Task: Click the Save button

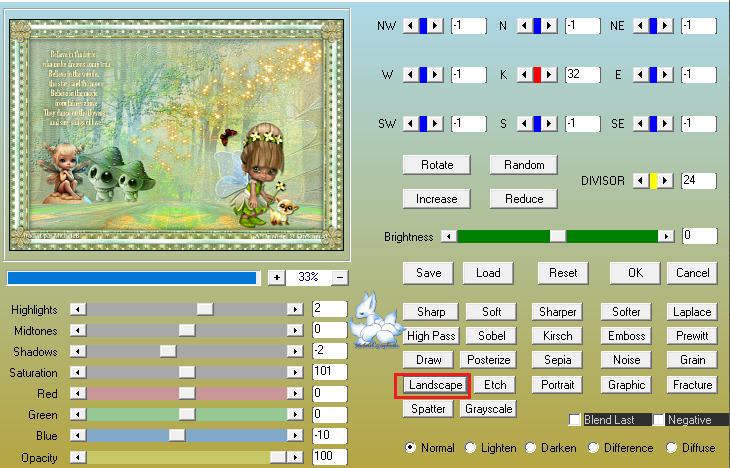Action: coord(428,273)
